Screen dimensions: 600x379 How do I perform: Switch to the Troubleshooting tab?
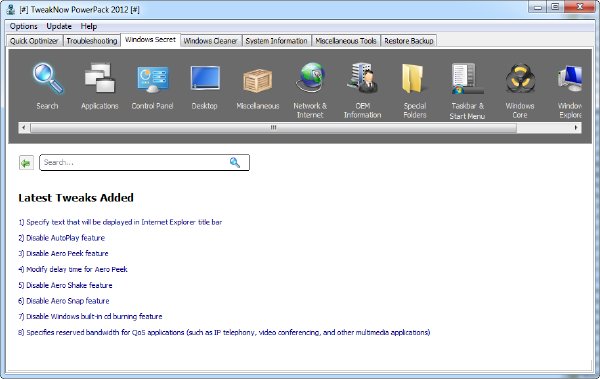[91, 41]
